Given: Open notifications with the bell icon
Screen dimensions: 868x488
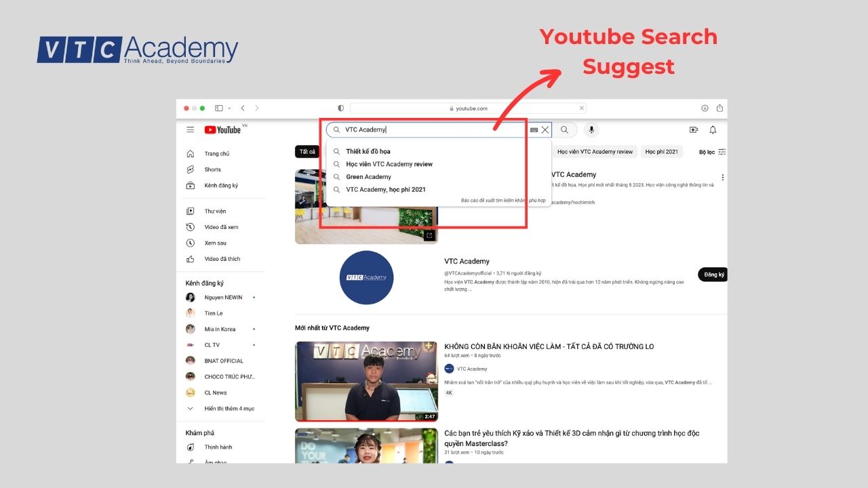Looking at the screenshot, I should click(x=713, y=129).
